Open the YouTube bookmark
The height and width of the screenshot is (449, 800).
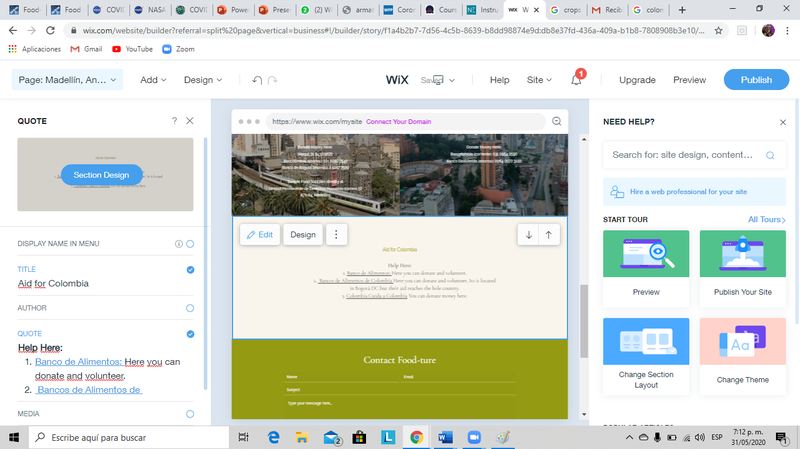click(132, 49)
